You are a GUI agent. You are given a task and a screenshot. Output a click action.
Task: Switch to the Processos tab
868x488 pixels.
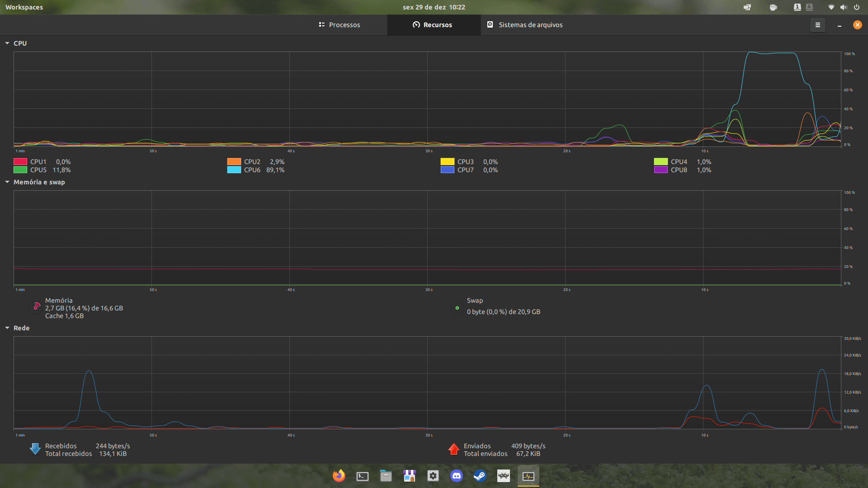pos(340,25)
